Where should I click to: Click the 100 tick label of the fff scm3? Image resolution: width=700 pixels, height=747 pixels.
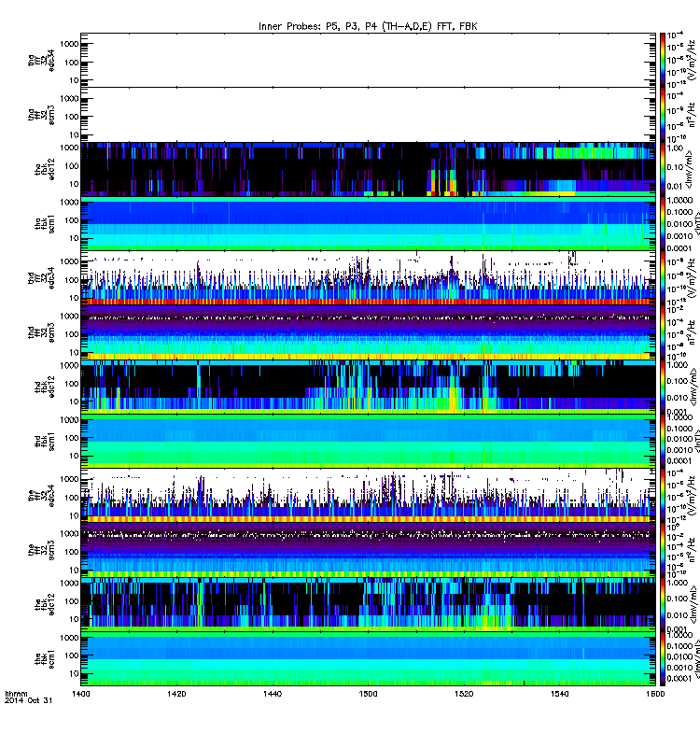pos(72,552)
